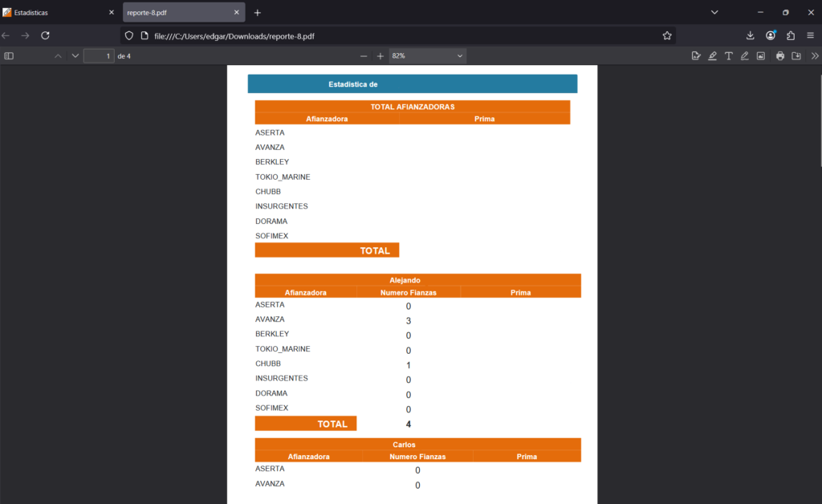Open a new browser tab
The width and height of the screenshot is (822, 504).
coord(258,13)
